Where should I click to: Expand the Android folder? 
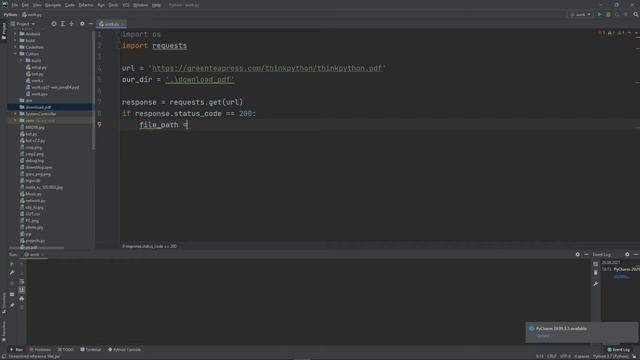tap(16, 34)
